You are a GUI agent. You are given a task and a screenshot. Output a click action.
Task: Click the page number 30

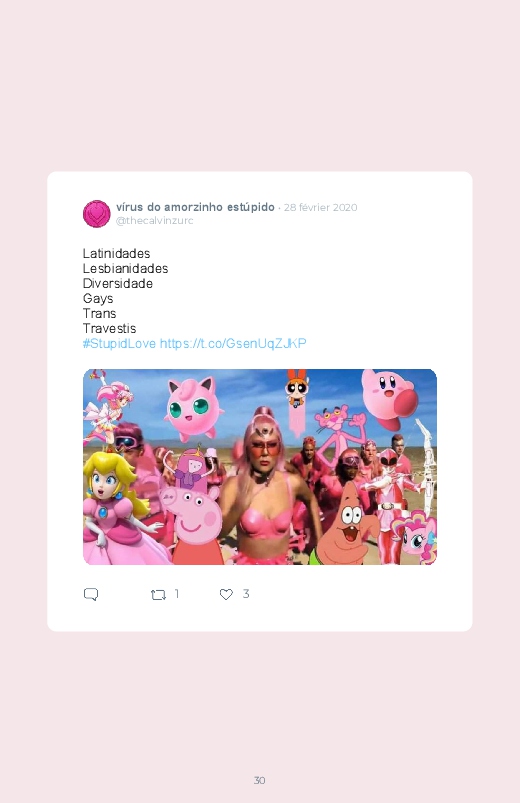[x=260, y=780]
